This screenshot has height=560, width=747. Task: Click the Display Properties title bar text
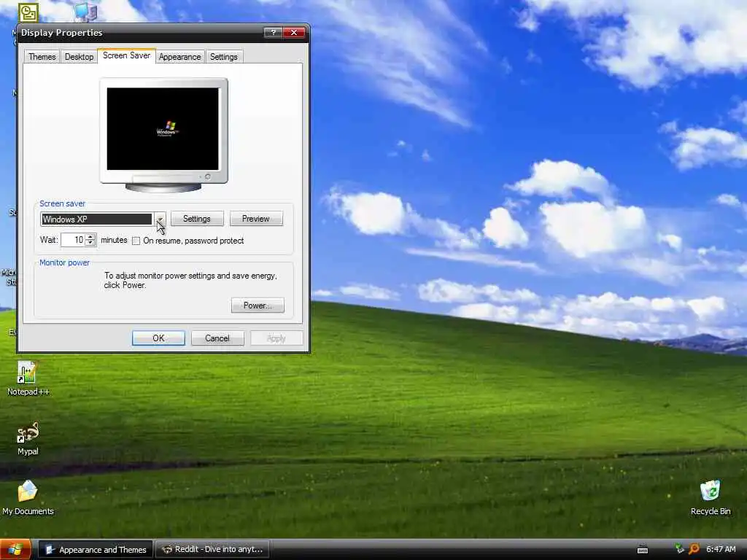[x=61, y=32]
